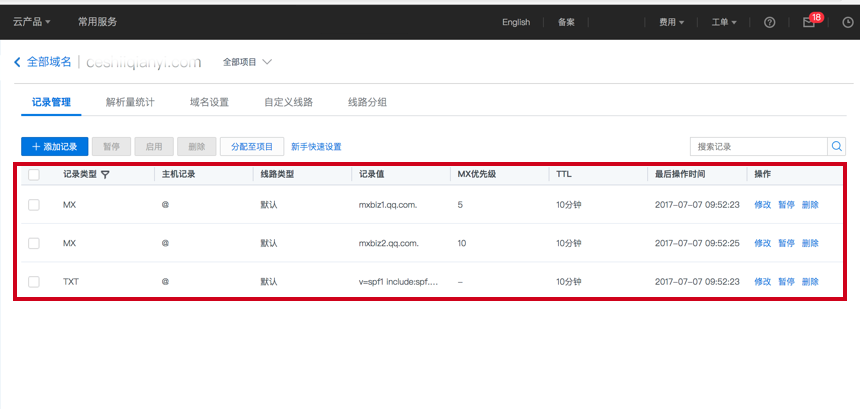Screen dimensions: 860x409
Task: Switch to the 解析量统计 tab
Action: (x=130, y=102)
